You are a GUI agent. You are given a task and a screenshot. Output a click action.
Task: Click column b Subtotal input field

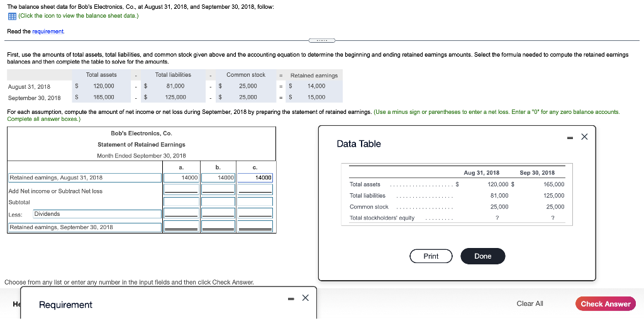(x=218, y=202)
